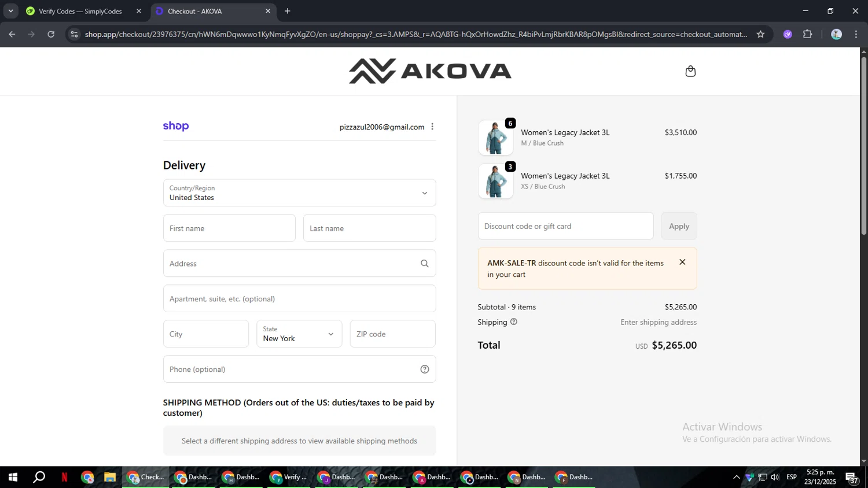Open the State dropdown showing New York
The image size is (868, 488).
299,334
